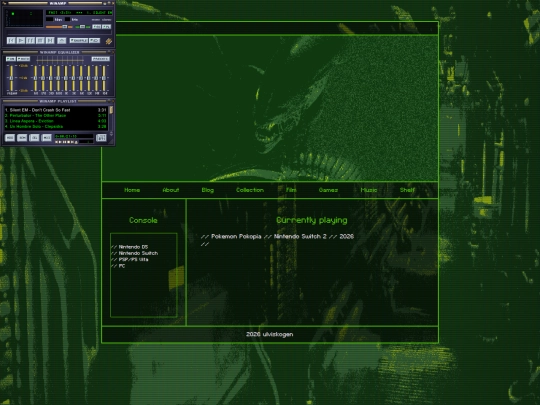540x405 pixels.
Task: Click the equalizer PREAMP slider
Action: (x=11, y=78)
